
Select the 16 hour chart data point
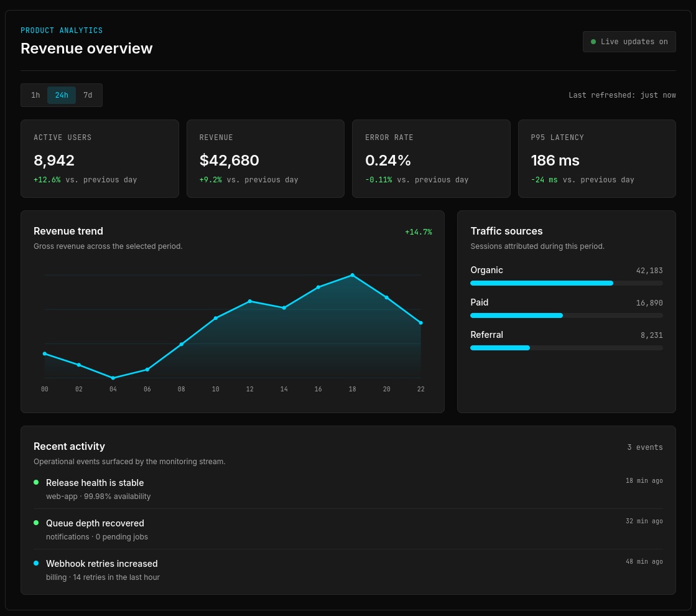(318, 287)
